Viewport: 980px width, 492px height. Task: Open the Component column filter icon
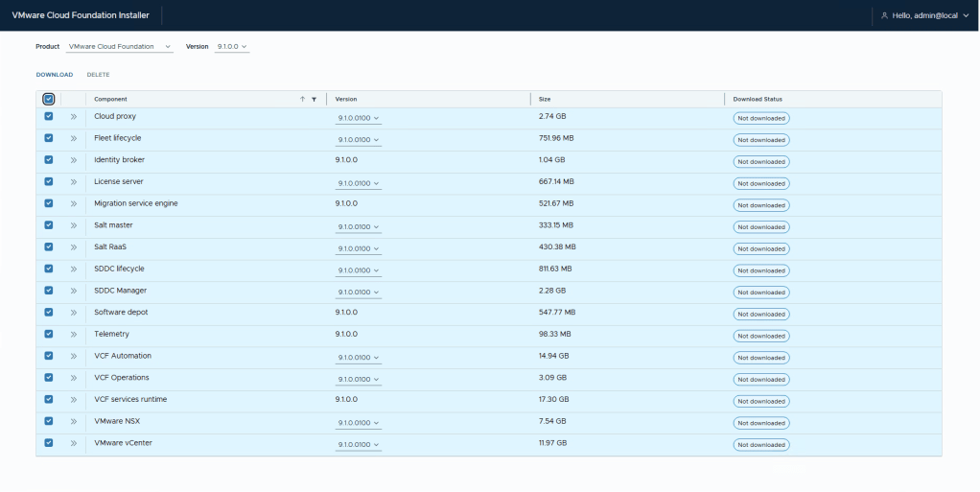(314, 100)
